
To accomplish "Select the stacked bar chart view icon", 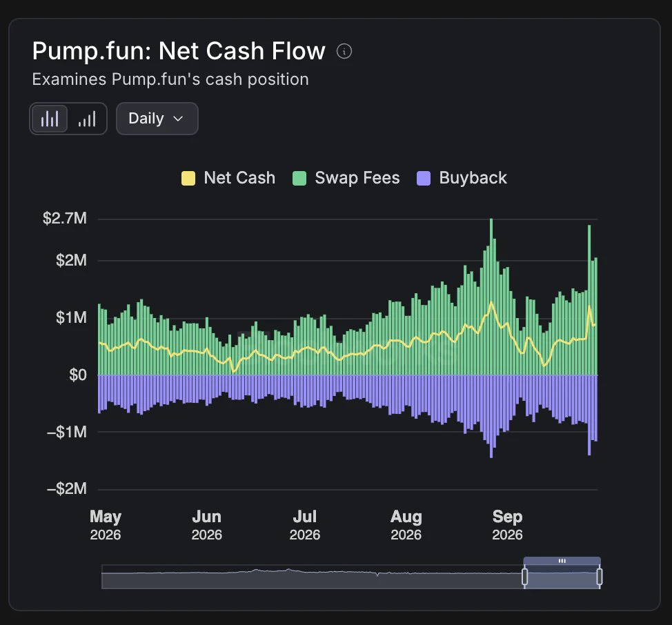I will [x=50, y=119].
